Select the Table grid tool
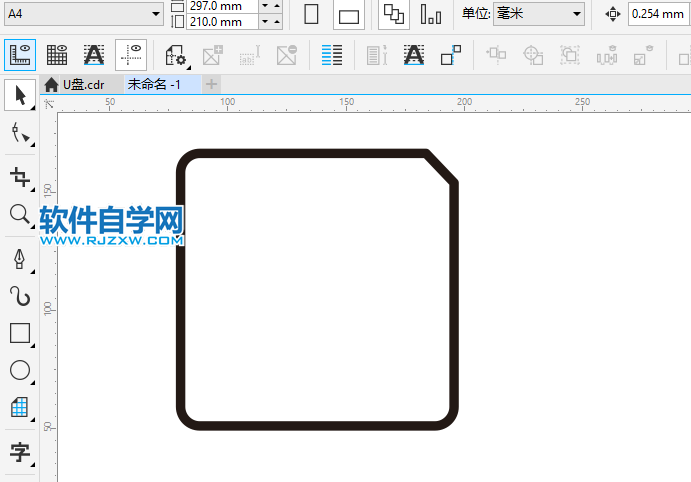Viewport: 691px width, 482px height. pyautogui.click(x=20, y=408)
